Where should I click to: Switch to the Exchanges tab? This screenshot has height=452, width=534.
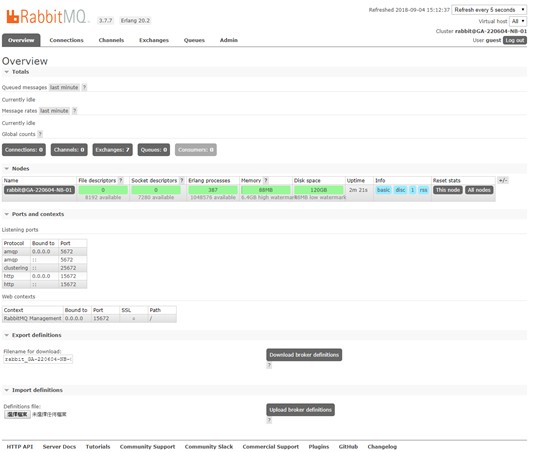(x=154, y=40)
